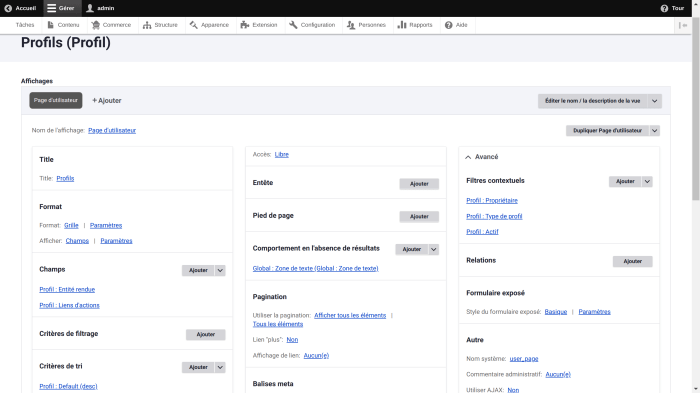This screenshot has width=700, height=393.
Task: Open Tous les éléments pagination settings
Action: point(278,324)
